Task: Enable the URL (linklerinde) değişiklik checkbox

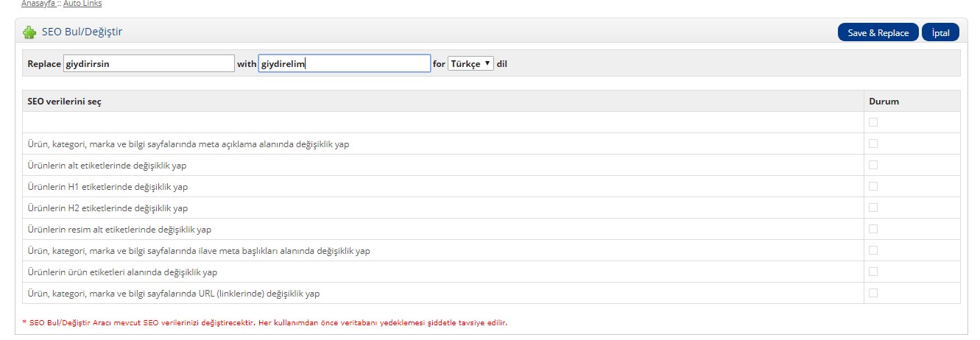Action: pos(873,293)
